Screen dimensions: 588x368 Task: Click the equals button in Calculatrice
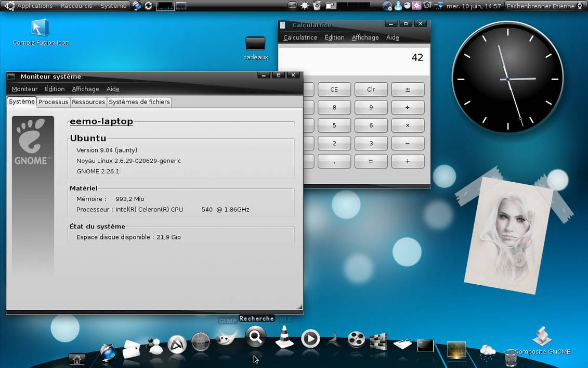[371, 161]
